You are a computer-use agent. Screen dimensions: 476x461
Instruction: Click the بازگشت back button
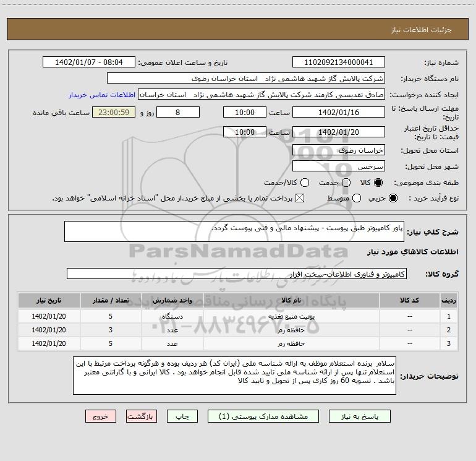pos(142,416)
